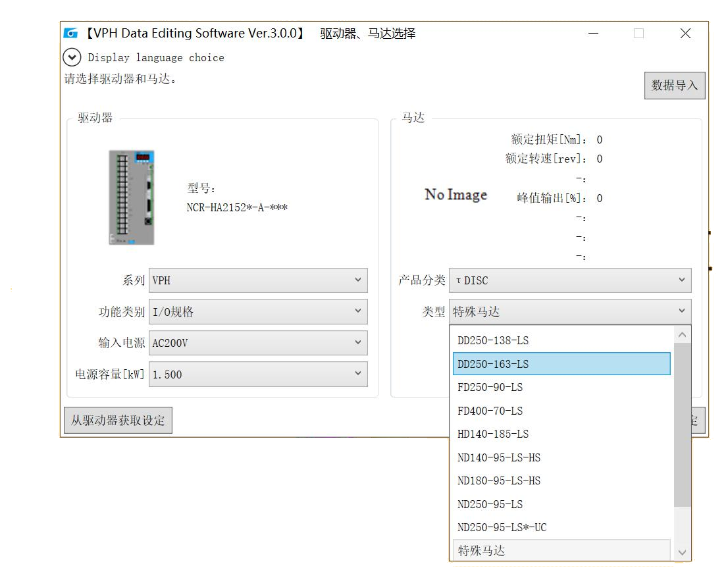
Task: Click the 数据导入 button
Action: point(674,86)
